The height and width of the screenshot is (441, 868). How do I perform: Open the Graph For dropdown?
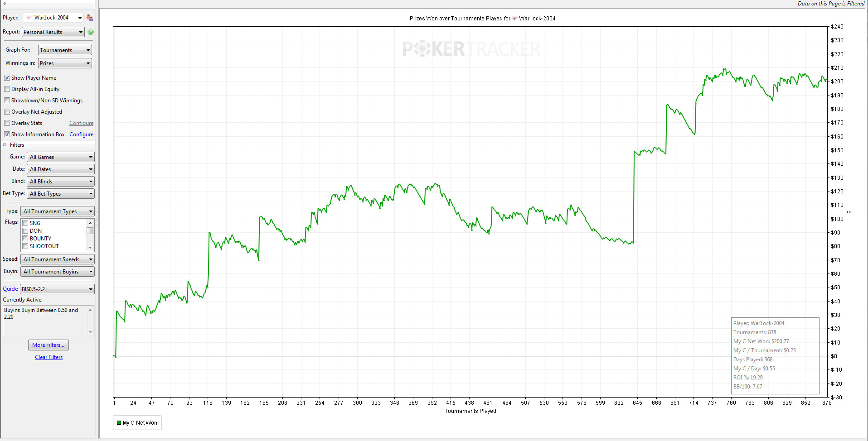pyautogui.click(x=65, y=50)
